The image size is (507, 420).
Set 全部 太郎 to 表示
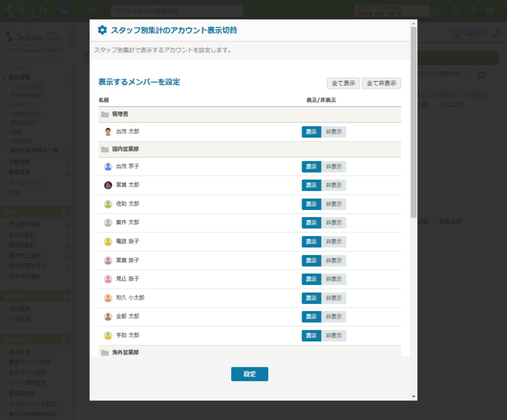[x=311, y=317]
